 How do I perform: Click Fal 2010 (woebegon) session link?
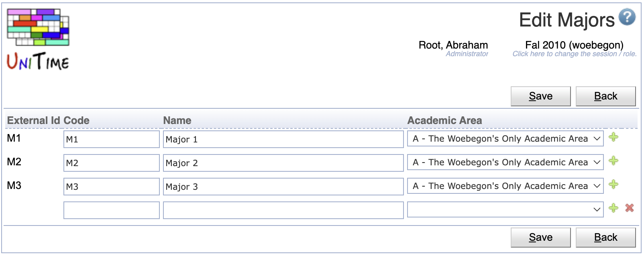(x=574, y=45)
